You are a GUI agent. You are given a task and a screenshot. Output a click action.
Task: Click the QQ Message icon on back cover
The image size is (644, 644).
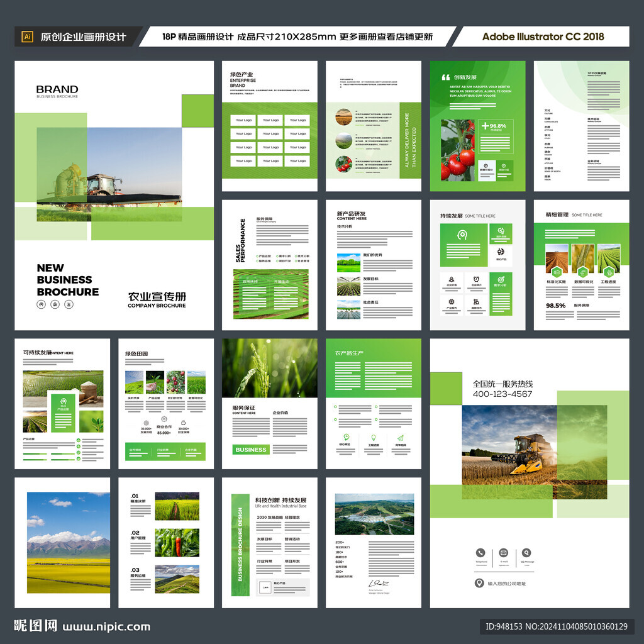tap(526, 553)
